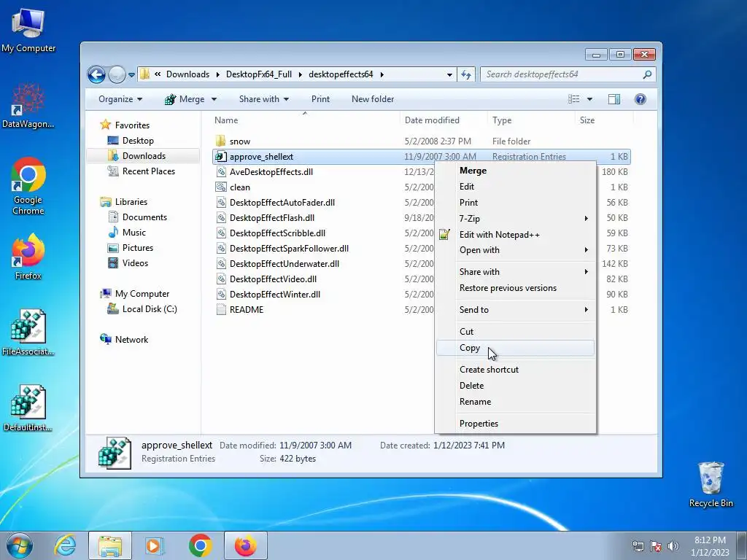Click the volume speaker tray icon
The image size is (747, 560).
tap(673, 545)
